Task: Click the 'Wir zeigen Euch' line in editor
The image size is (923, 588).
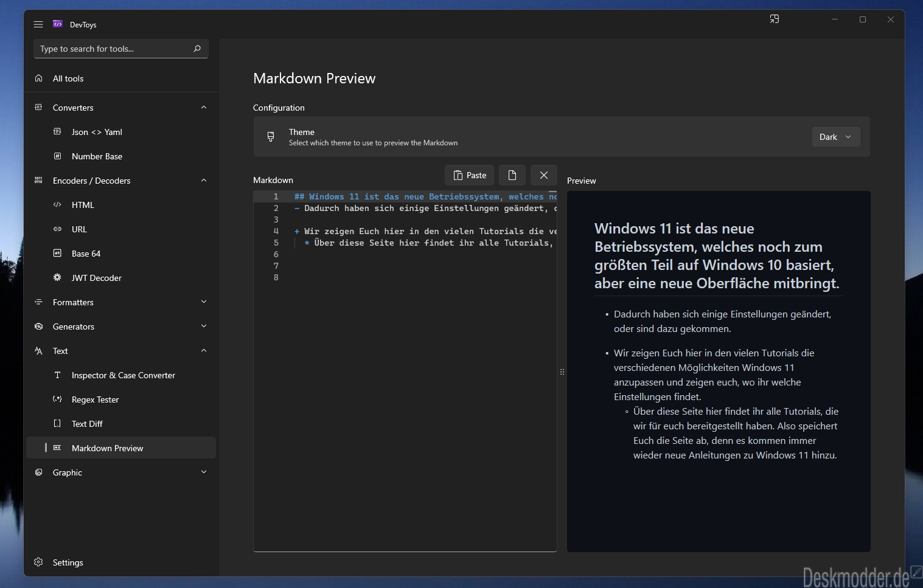Action: (425, 231)
